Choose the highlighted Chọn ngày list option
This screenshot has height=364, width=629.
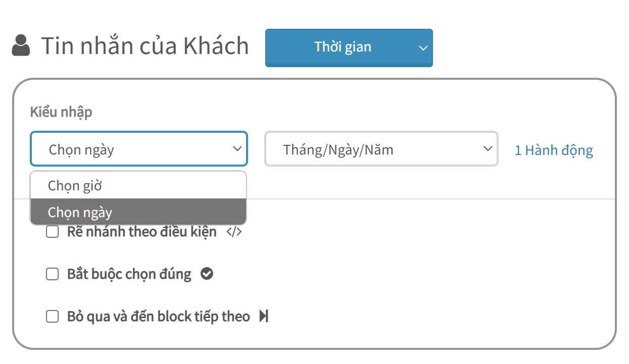138,212
